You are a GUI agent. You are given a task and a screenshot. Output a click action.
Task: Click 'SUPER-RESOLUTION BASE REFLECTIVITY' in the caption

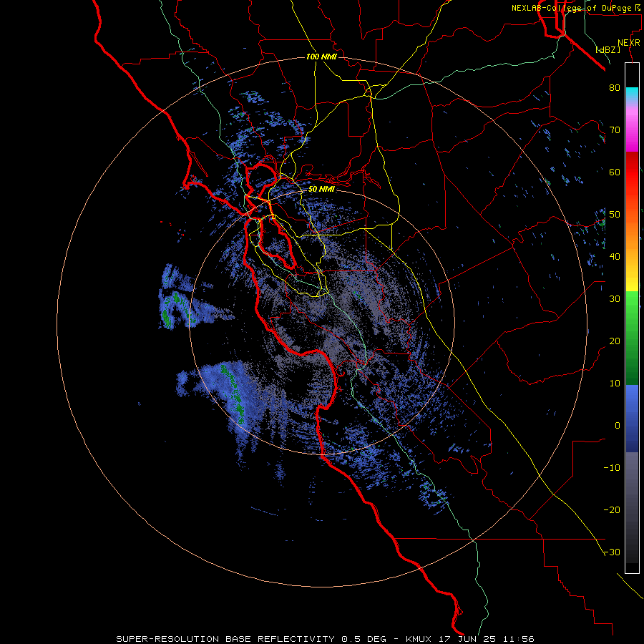pos(225,639)
